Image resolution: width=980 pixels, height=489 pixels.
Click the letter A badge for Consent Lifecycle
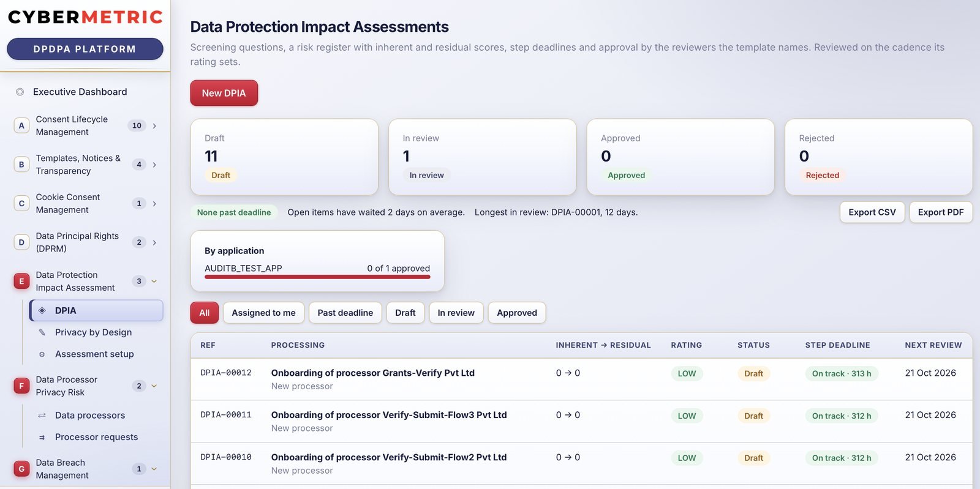coord(21,125)
